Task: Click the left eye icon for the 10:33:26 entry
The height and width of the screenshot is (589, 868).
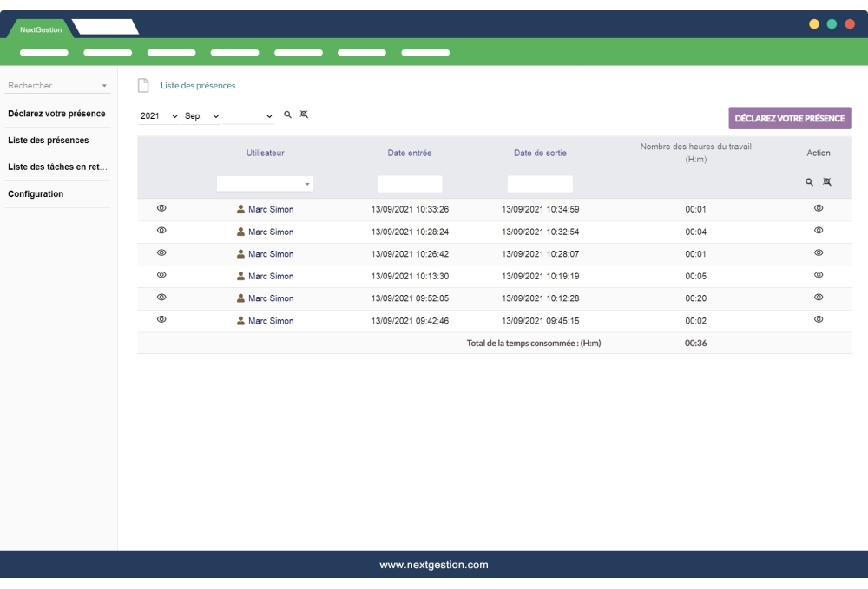Action: click(x=161, y=209)
